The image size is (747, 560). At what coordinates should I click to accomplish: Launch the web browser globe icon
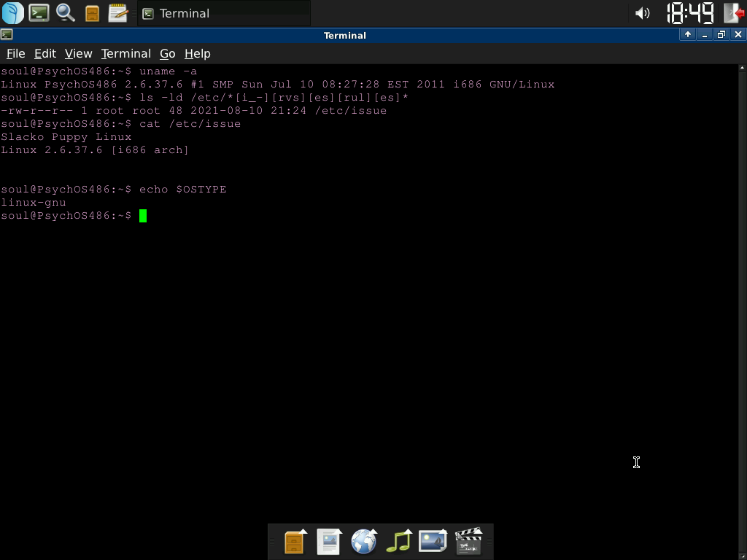coord(365,542)
